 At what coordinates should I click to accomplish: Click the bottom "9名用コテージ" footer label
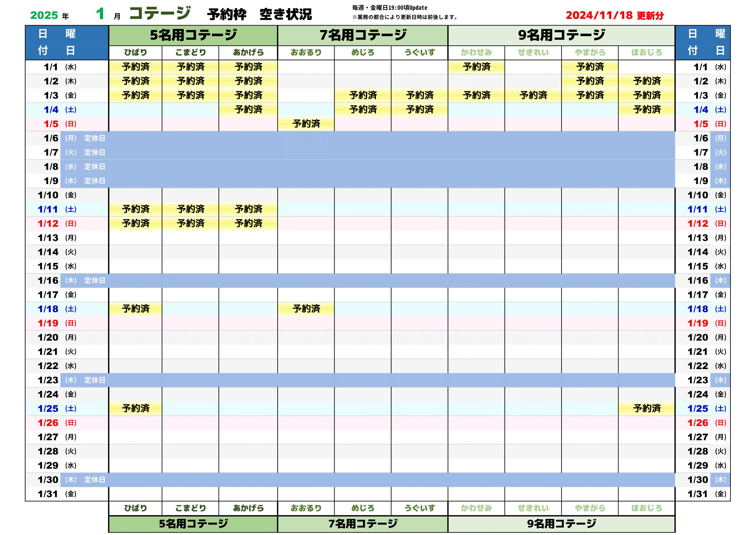tap(561, 524)
